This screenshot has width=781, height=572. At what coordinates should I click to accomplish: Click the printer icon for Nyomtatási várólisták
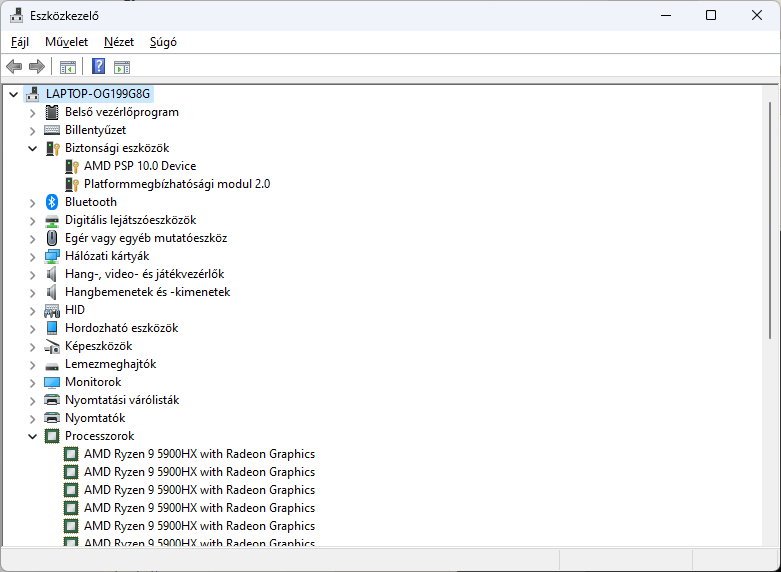click(52, 400)
